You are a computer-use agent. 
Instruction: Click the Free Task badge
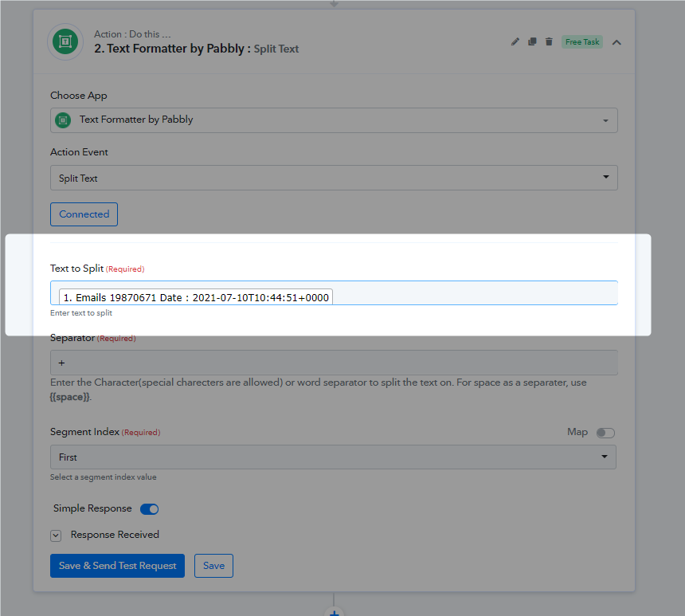coord(582,42)
